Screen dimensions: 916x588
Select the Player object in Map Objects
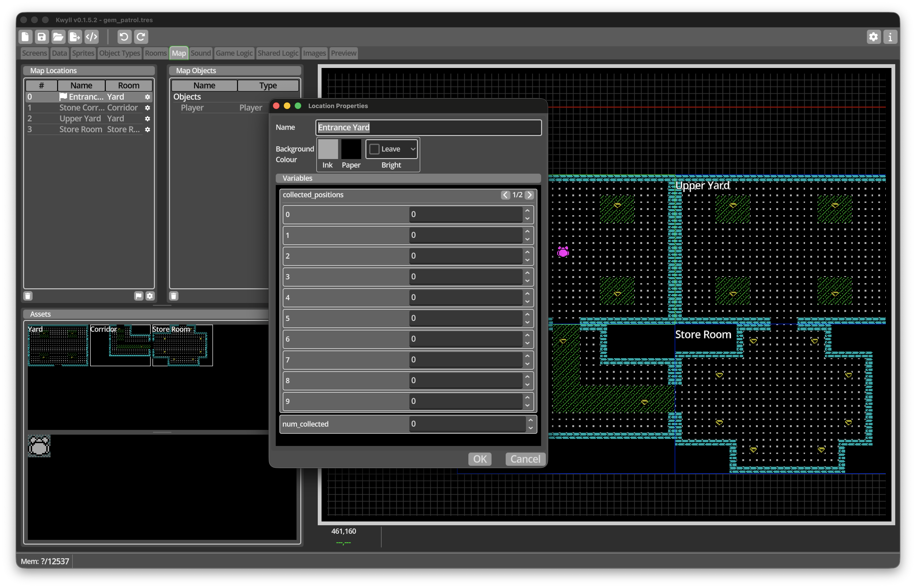(x=220, y=108)
